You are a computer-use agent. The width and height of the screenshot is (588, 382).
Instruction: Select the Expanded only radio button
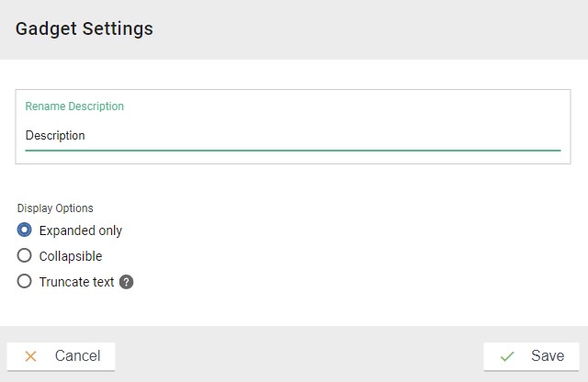tap(25, 230)
